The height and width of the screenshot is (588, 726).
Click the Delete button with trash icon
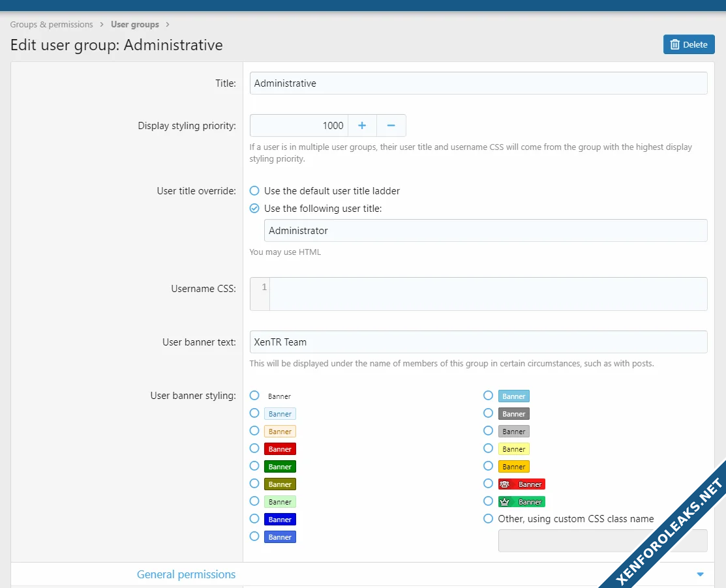coord(689,44)
